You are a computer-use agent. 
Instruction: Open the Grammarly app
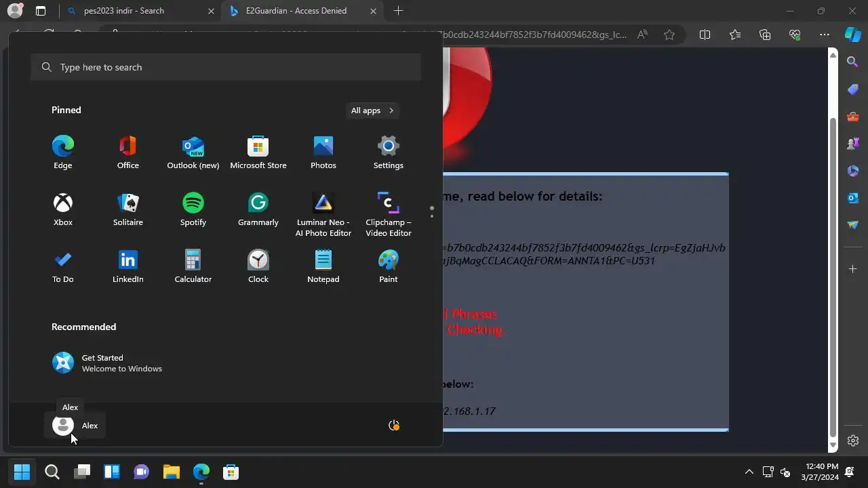click(x=258, y=209)
